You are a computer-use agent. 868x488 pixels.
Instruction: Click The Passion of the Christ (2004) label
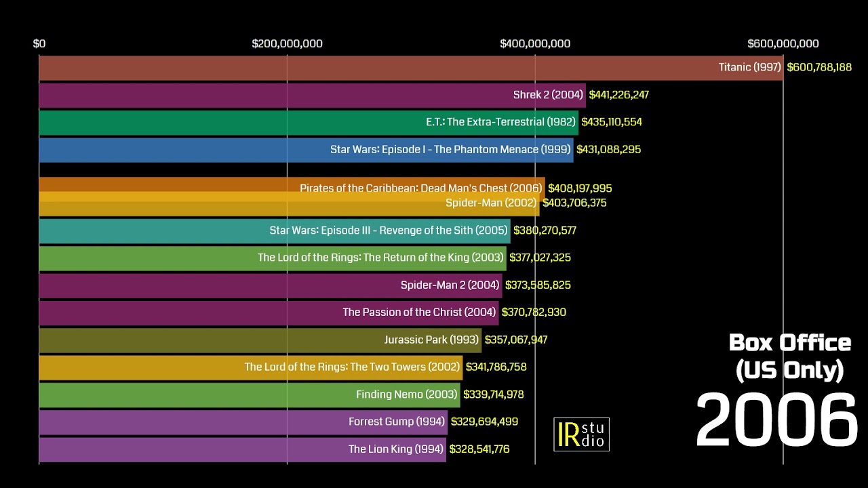coord(419,312)
